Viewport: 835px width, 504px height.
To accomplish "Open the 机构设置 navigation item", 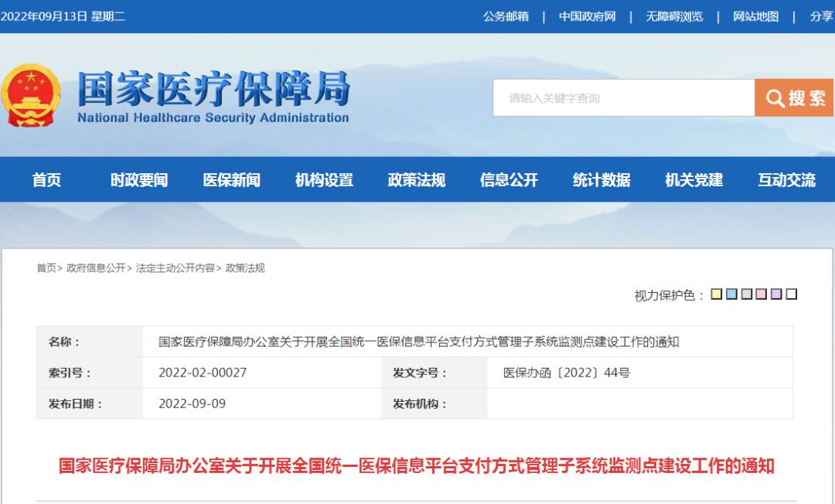I will click(324, 180).
